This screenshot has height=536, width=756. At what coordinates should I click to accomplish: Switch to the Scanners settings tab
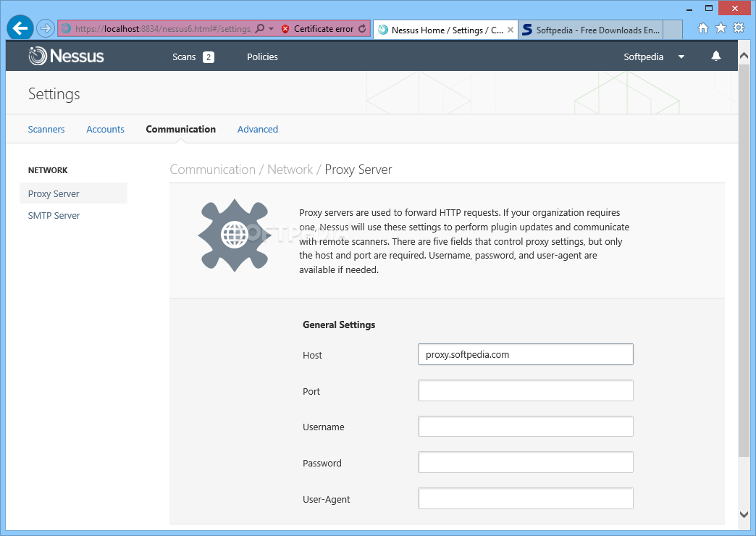(46, 130)
